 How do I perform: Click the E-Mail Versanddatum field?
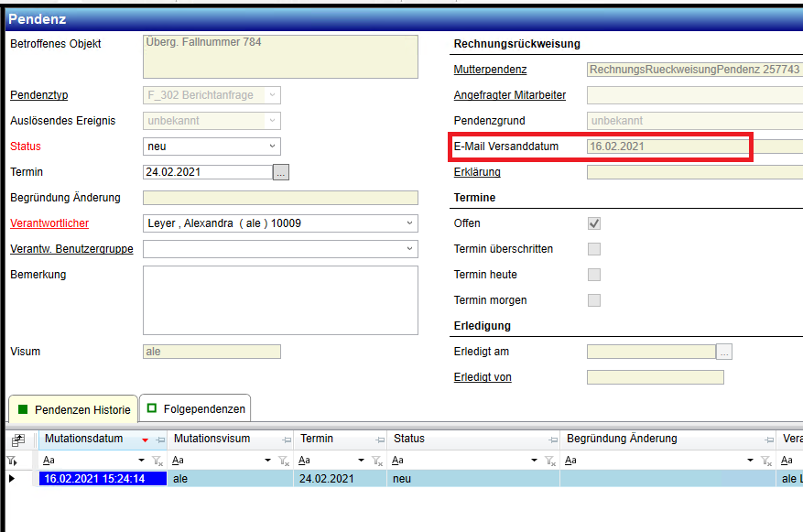695,147
